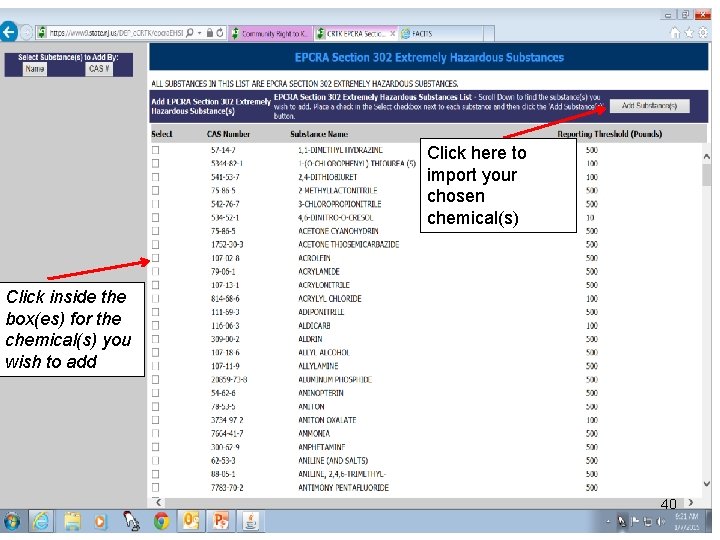Click substance name AMPHETAMINE
Screen dimensions: 720x540
321,447
